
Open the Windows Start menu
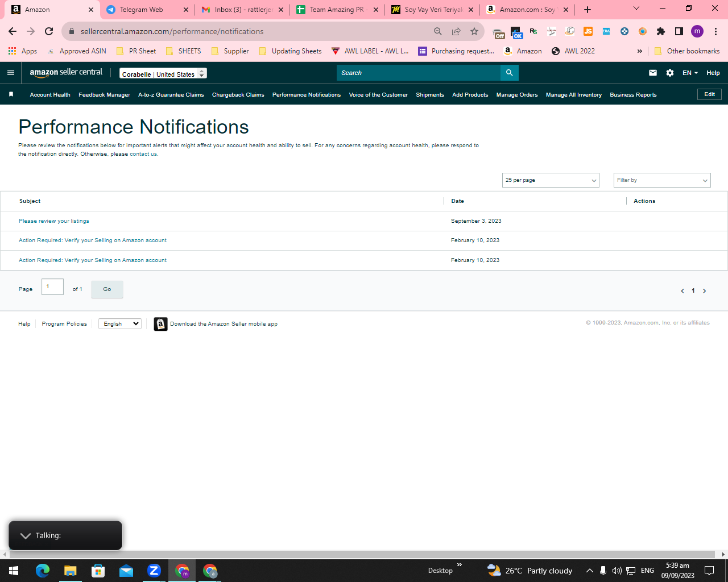(14, 571)
